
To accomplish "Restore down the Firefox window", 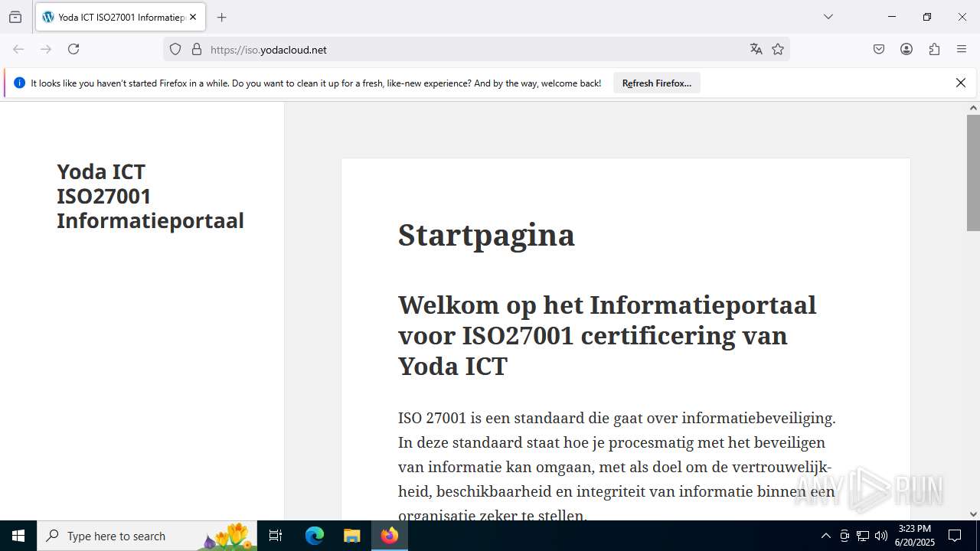I will click(927, 17).
